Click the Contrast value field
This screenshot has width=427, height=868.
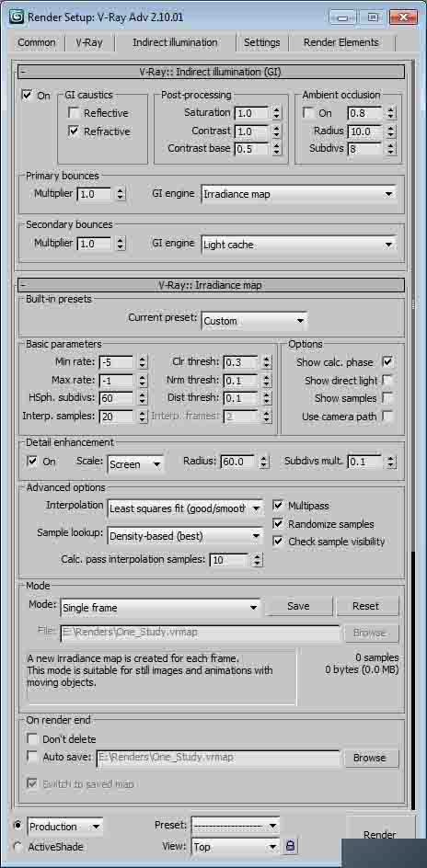pyautogui.click(x=252, y=131)
